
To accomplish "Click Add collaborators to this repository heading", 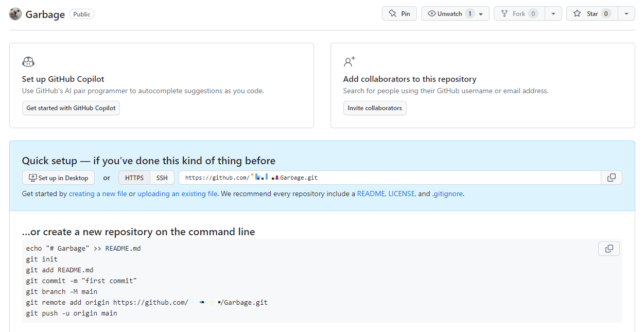I will click(x=410, y=79).
